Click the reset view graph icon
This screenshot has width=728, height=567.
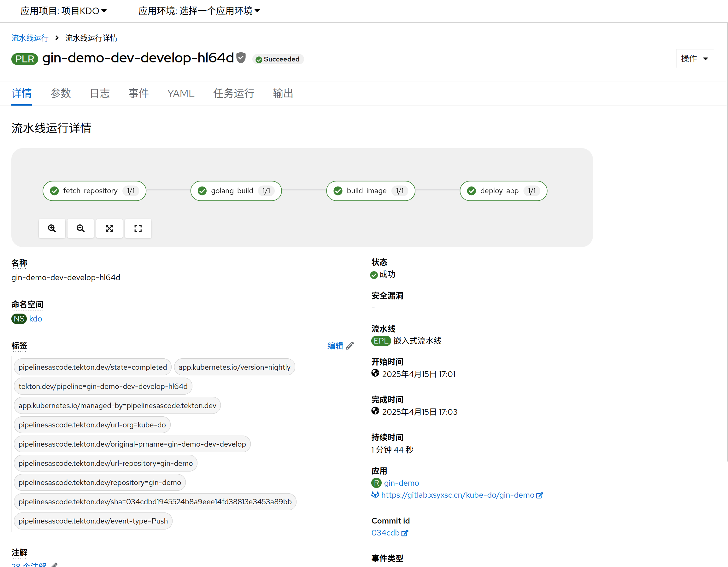tap(138, 228)
